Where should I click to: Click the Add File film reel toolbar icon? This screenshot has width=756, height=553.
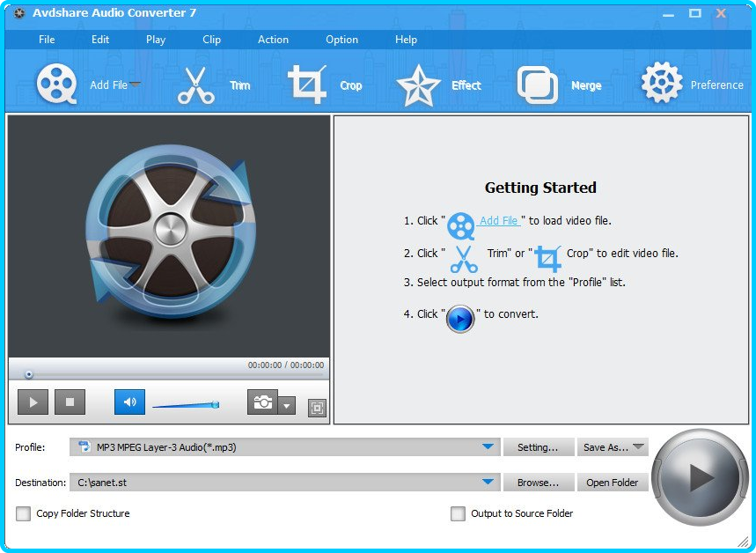[x=57, y=84]
